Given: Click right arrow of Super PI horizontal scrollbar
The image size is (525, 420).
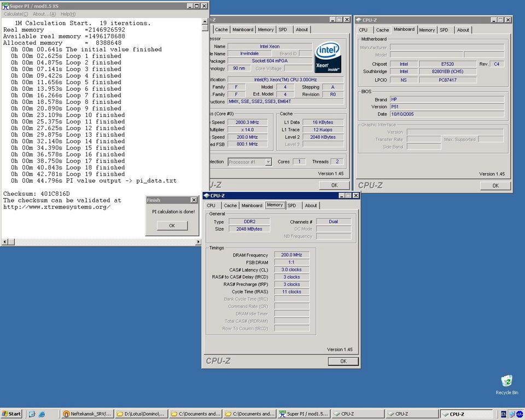Looking at the screenshot, I should pyautogui.click(x=198, y=242).
